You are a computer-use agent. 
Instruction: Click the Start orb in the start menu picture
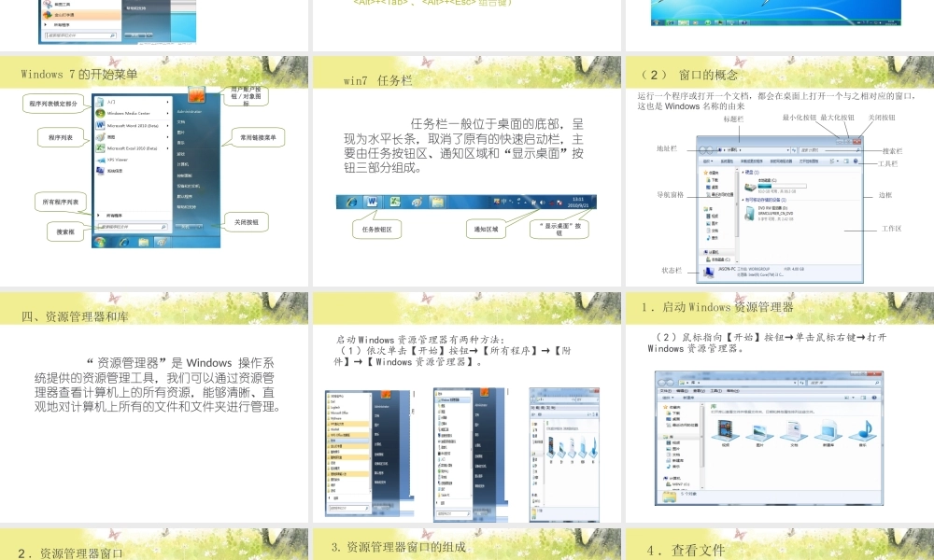point(100,242)
